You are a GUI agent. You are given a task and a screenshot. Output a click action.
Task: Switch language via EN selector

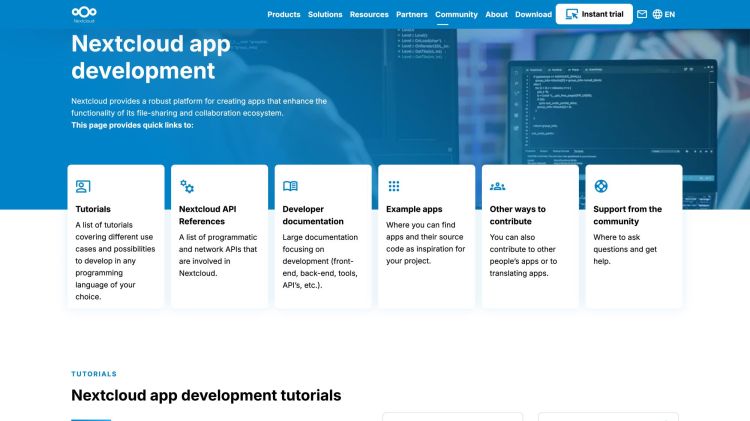tap(670, 14)
